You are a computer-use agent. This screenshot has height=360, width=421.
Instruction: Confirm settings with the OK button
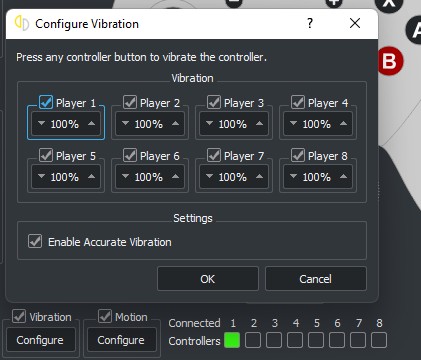208,279
